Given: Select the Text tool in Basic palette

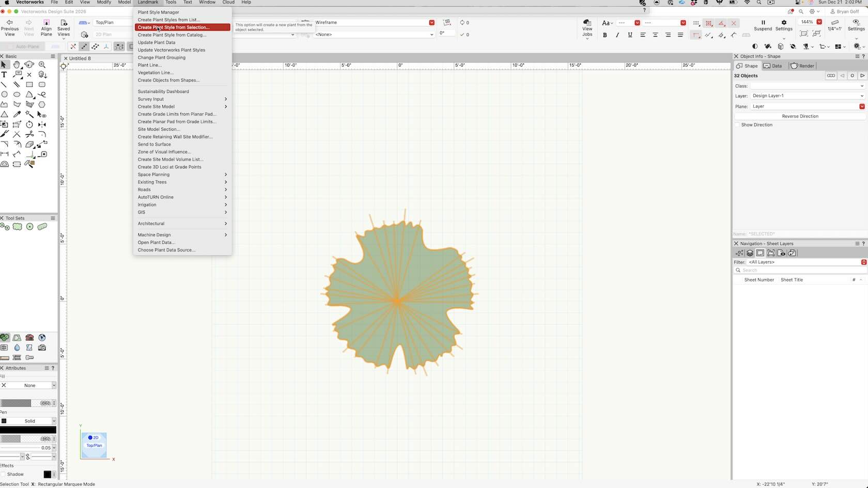Looking at the screenshot, I should tap(4, 74).
